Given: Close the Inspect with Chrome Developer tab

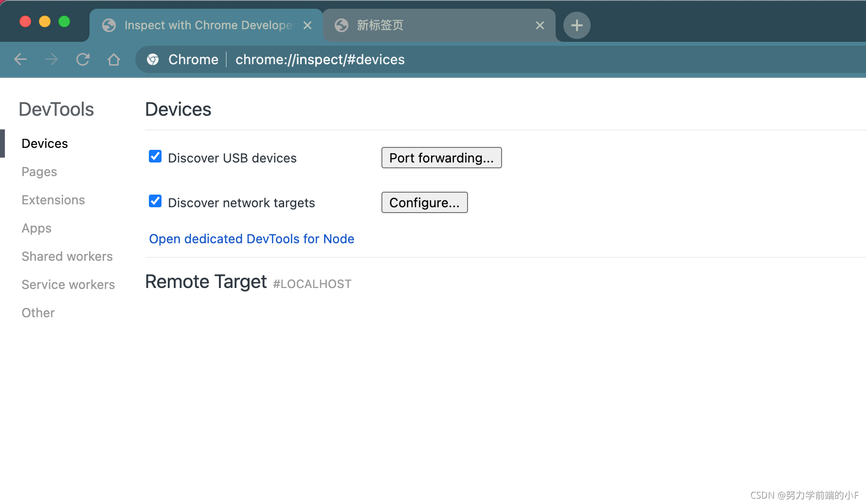Looking at the screenshot, I should 307,25.
